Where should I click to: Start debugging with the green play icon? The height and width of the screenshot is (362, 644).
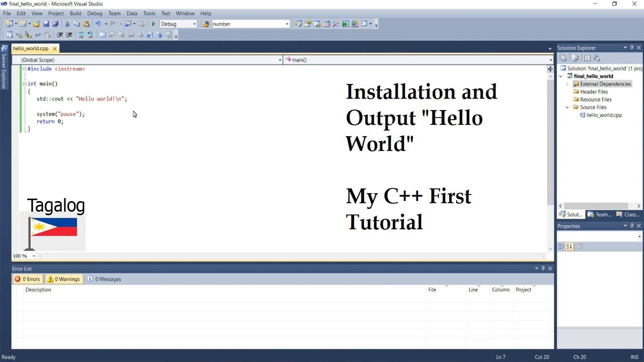click(153, 24)
